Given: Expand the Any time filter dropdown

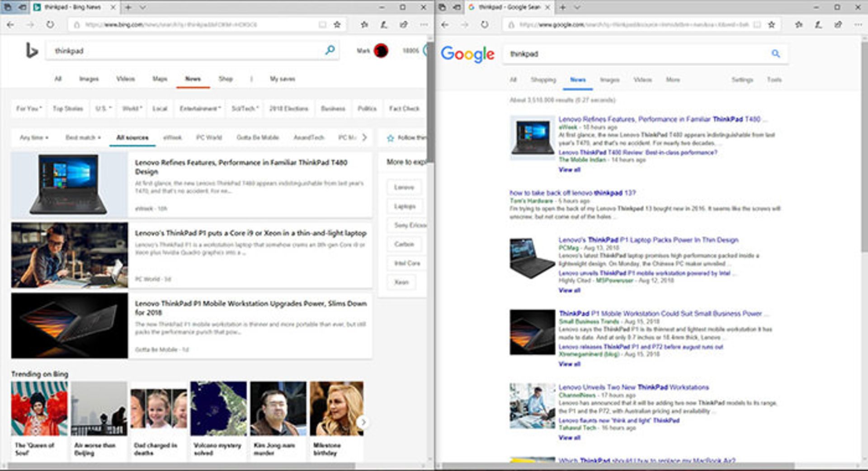Looking at the screenshot, I should click(34, 137).
